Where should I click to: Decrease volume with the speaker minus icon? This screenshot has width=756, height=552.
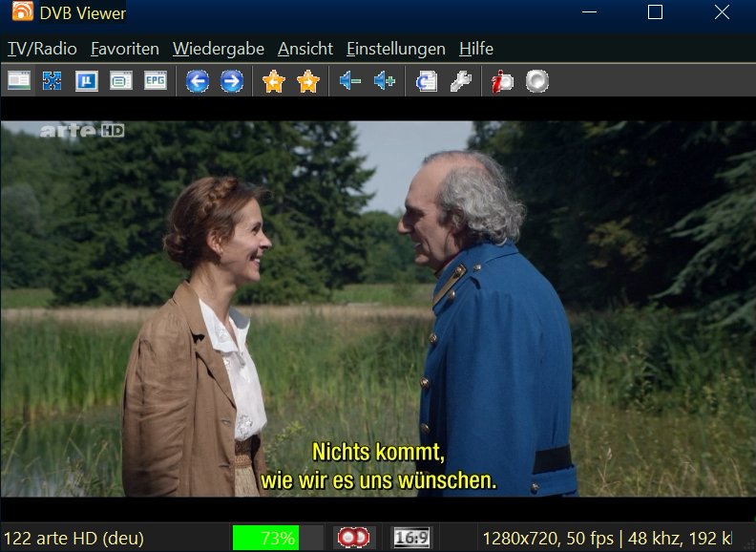[x=350, y=82]
